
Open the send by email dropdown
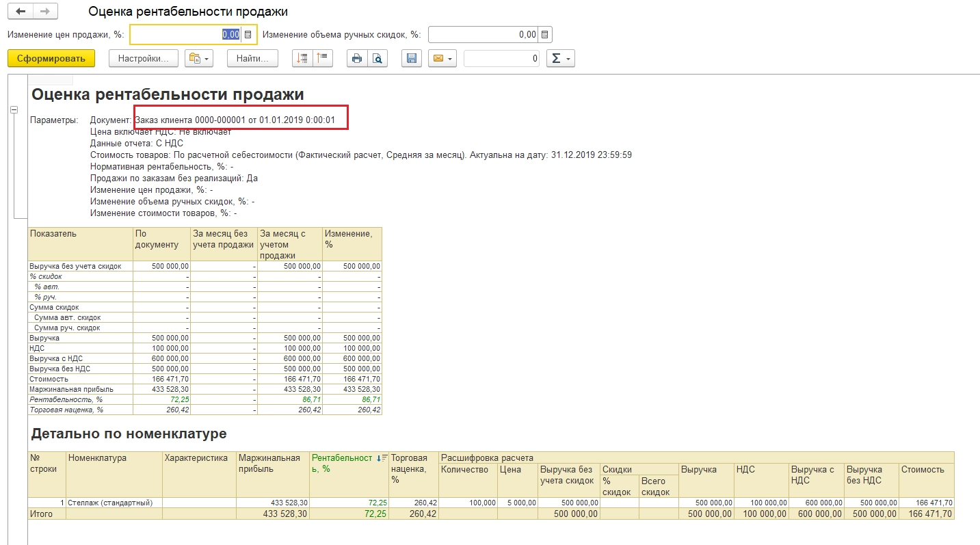pos(442,59)
